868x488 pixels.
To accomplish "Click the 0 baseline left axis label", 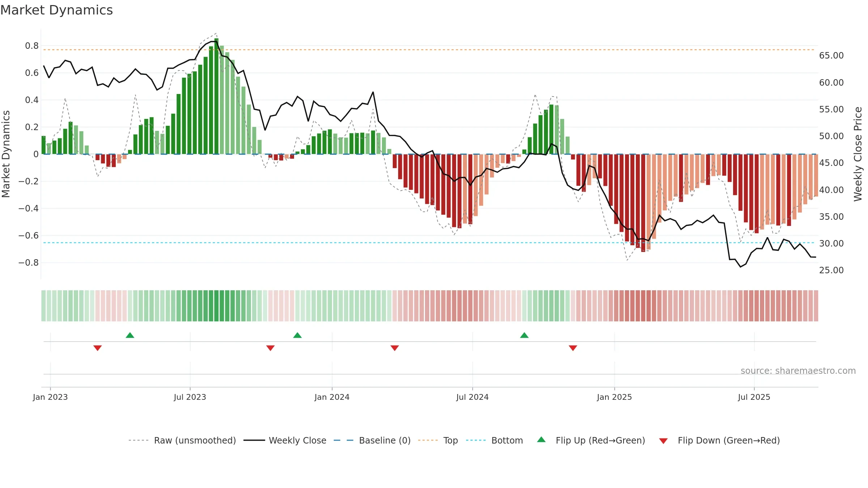I will point(36,154).
